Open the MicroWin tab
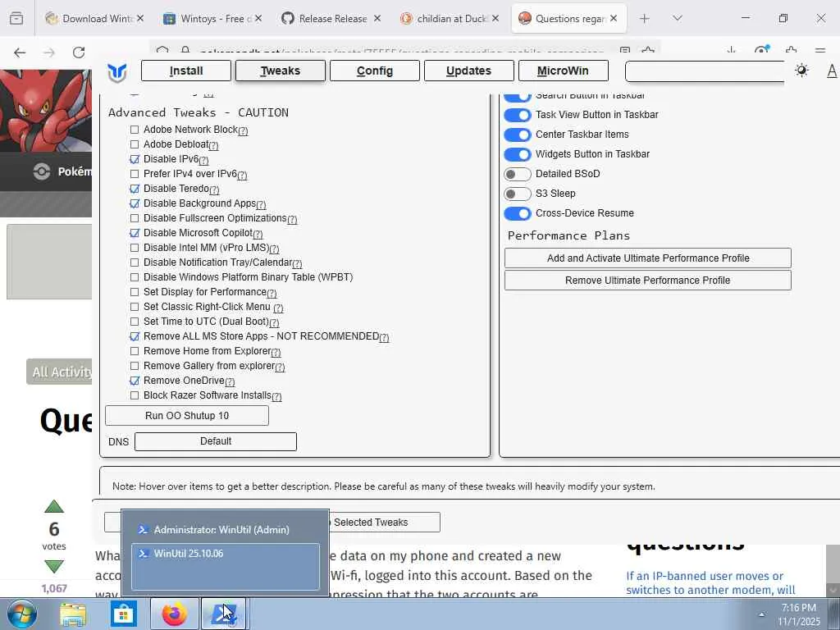 563,71
